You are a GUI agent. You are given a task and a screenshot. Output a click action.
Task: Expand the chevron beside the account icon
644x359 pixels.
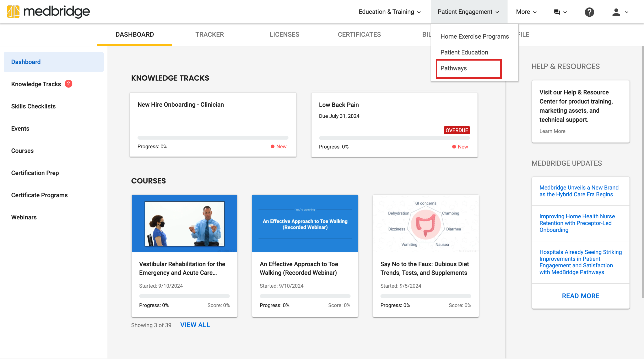(627, 12)
